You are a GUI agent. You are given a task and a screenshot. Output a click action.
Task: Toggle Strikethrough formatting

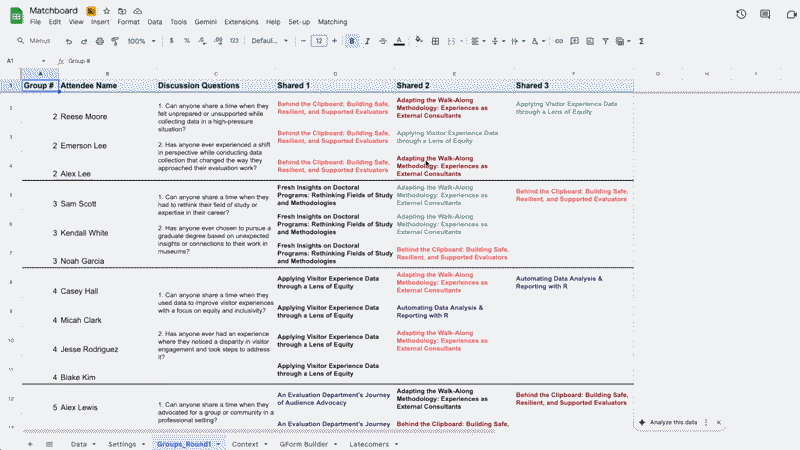point(383,41)
